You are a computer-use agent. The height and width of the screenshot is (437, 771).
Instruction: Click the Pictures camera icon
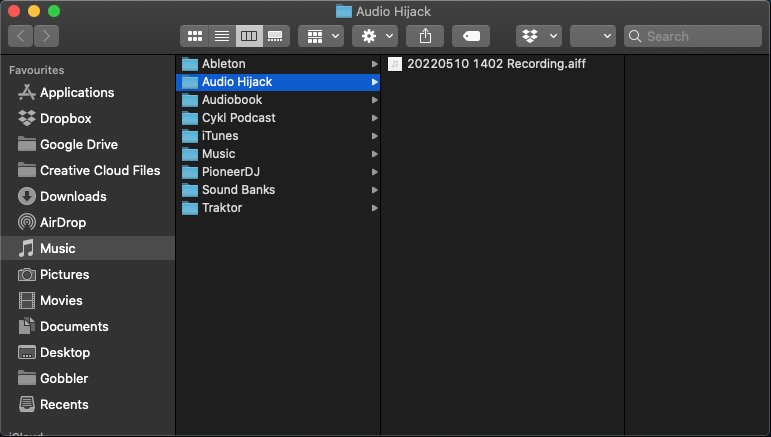pyautogui.click(x=27, y=274)
